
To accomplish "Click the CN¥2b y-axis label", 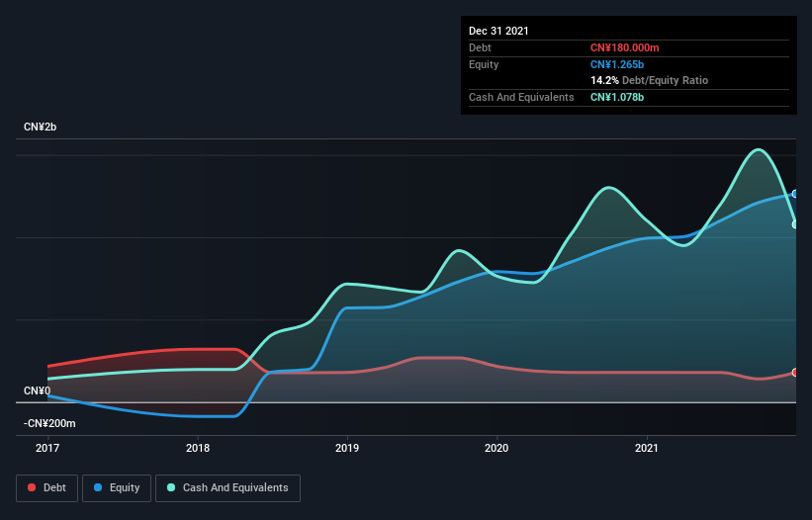I will tap(40, 128).
